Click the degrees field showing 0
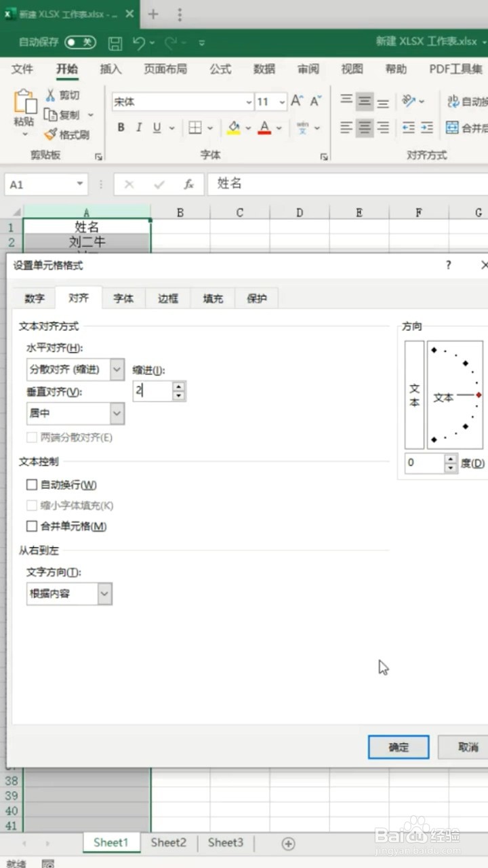Viewport: 488px width, 868px height. point(424,464)
